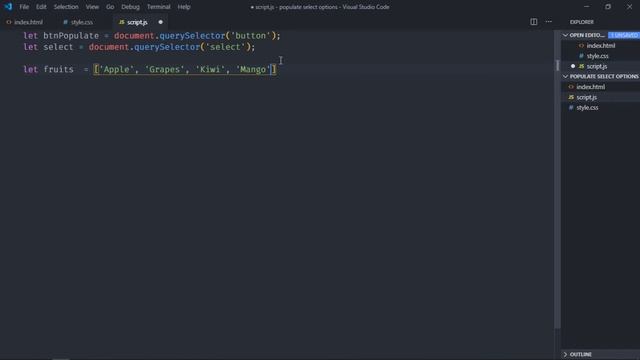Click the 1 Unsaved badge
Screen dimensions: 640x360
click(624, 35)
